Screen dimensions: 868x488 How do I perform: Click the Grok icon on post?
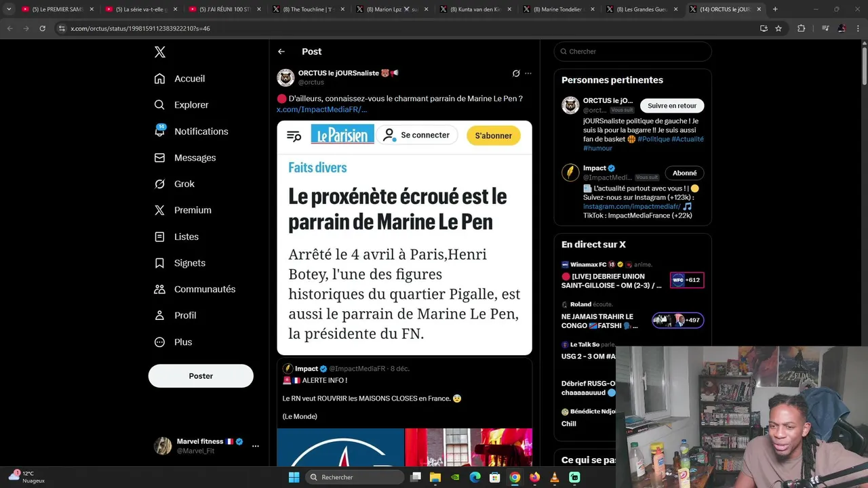[x=516, y=73]
